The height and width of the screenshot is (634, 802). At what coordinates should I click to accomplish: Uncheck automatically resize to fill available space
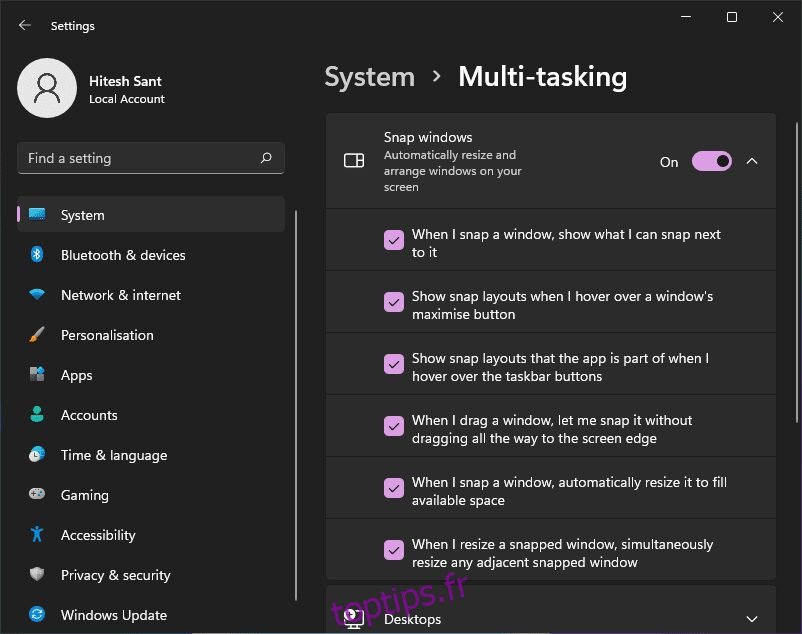tap(394, 488)
